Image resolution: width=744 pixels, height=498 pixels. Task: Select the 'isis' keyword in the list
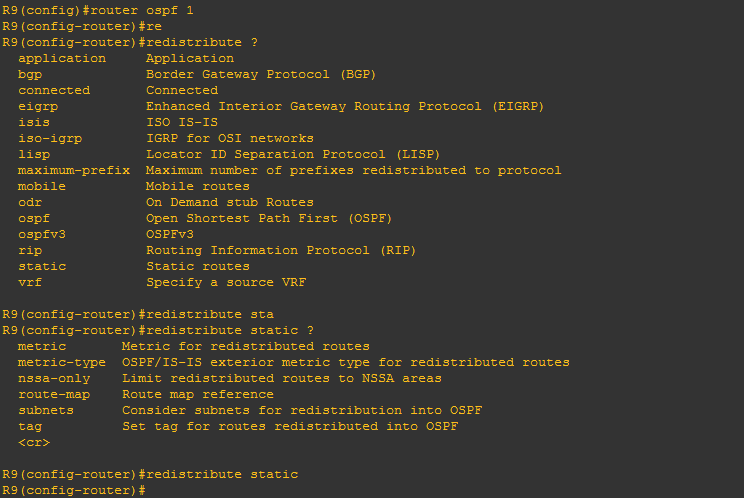click(34, 122)
